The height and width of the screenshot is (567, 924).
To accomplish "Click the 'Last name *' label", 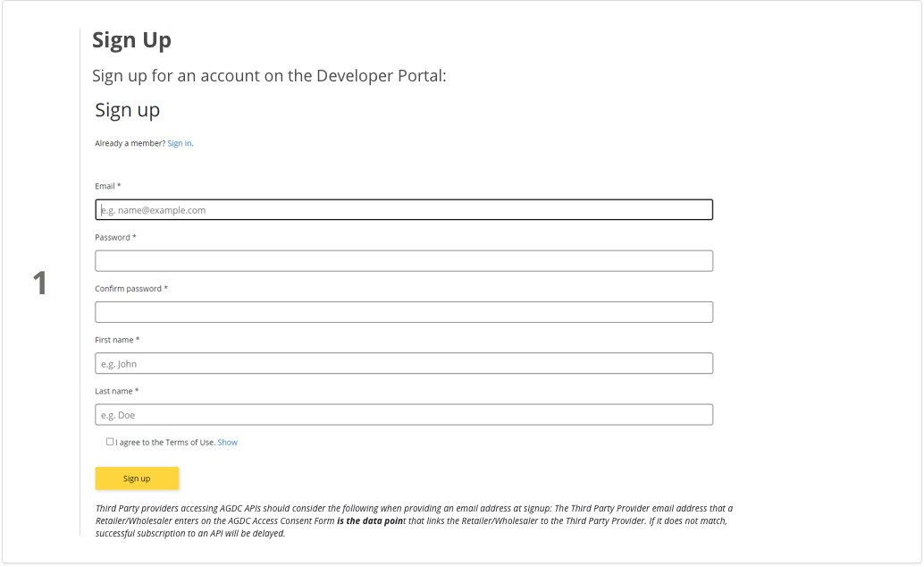I will click(x=116, y=391).
